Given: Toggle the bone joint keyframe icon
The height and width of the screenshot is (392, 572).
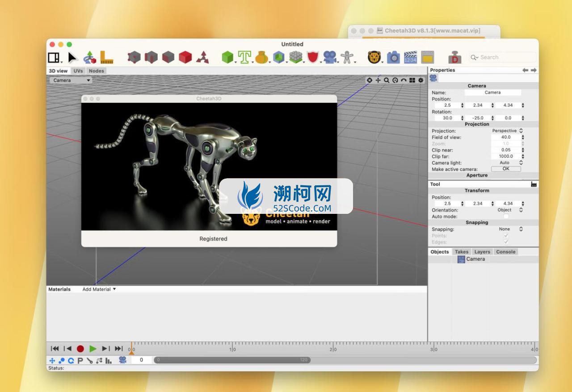Looking at the screenshot, I should 90,360.
